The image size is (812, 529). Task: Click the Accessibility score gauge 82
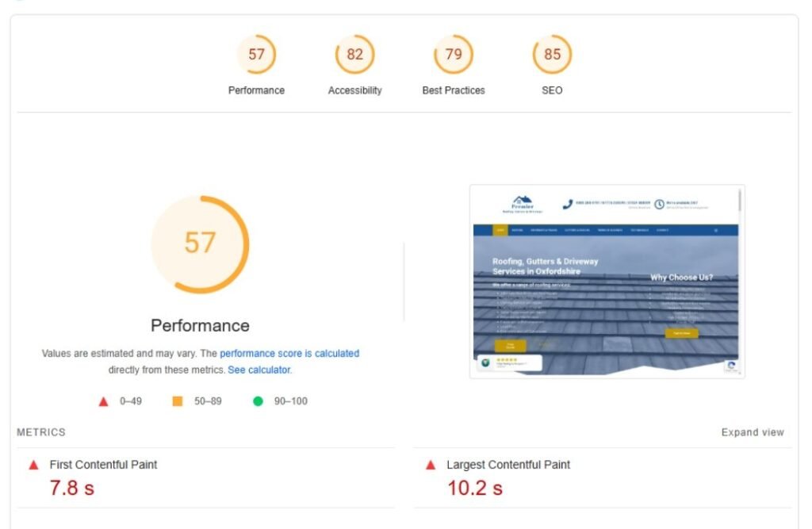(354, 55)
